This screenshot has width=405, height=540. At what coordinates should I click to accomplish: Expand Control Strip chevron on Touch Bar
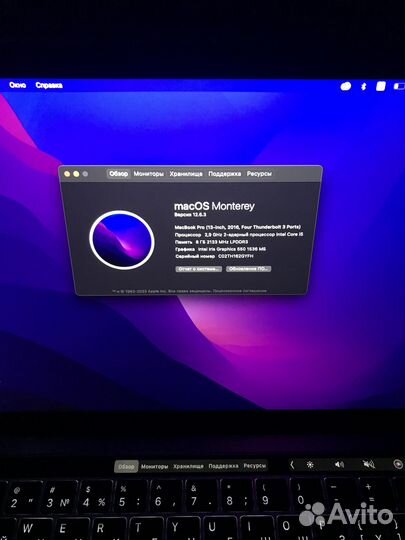click(292, 465)
